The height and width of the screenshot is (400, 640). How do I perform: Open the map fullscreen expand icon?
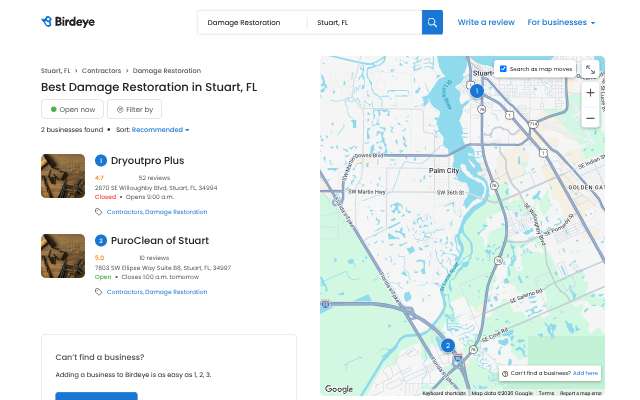coord(590,69)
